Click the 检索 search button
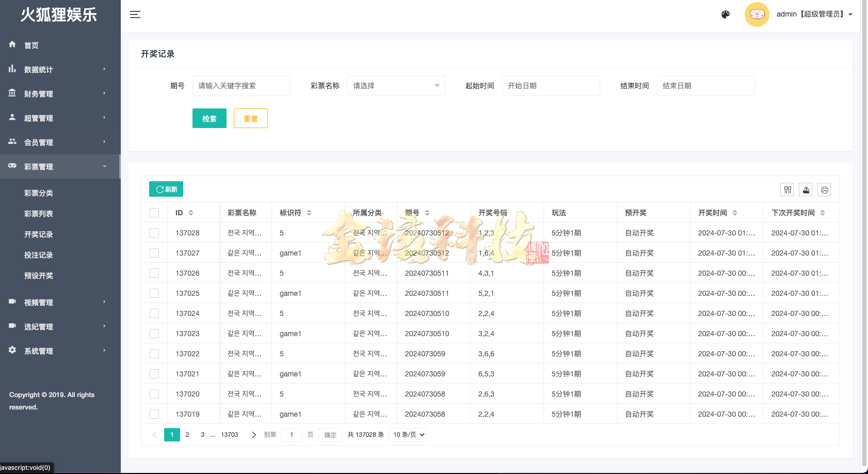868x474 pixels. coord(210,118)
